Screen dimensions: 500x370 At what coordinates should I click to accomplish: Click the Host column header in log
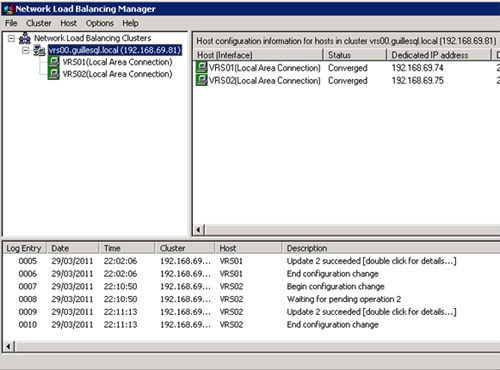249,248
